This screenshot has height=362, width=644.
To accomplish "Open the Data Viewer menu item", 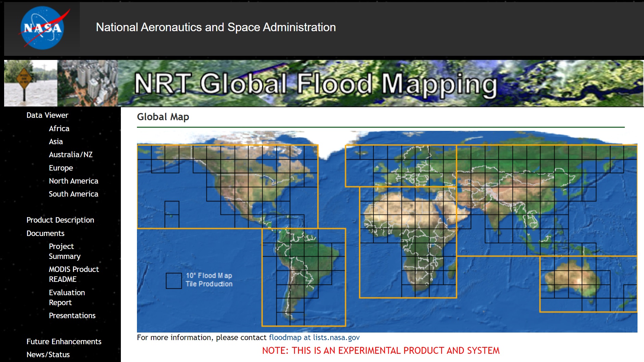I will pos(47,115).
